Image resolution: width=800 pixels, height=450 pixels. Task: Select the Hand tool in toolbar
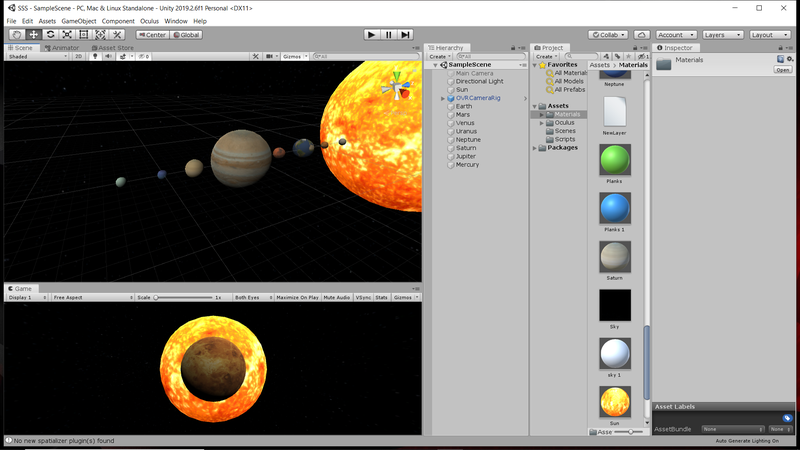coord(17,34)
